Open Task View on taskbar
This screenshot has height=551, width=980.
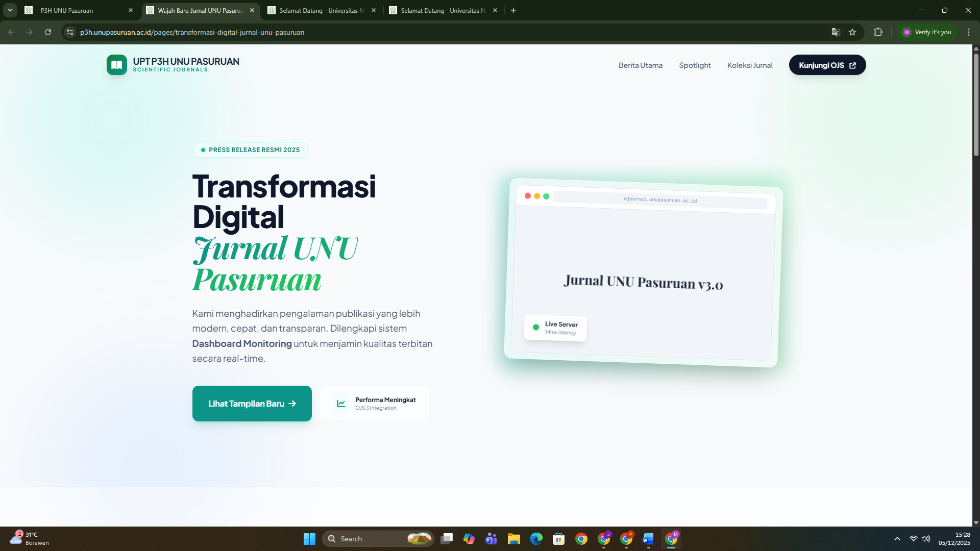[447, 539]
